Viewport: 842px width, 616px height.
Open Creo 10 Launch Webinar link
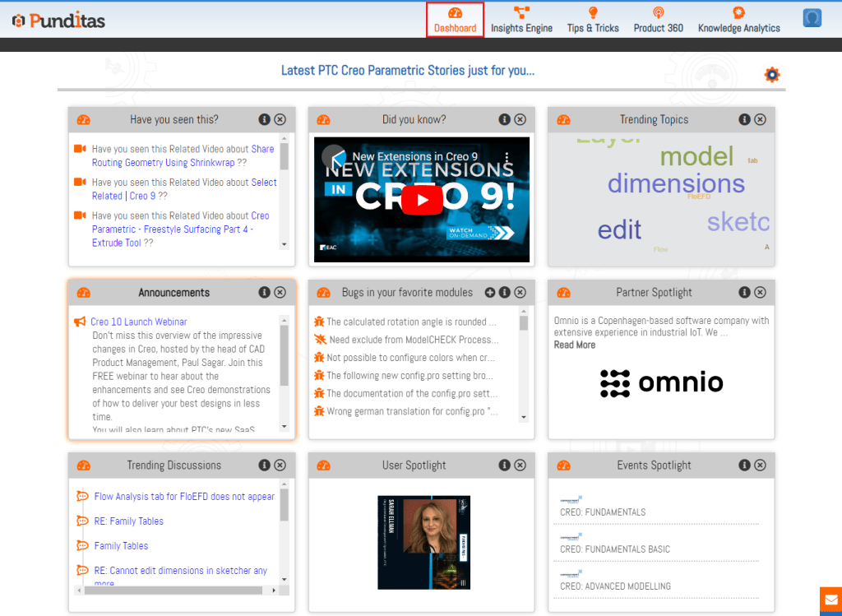[138, 322]
